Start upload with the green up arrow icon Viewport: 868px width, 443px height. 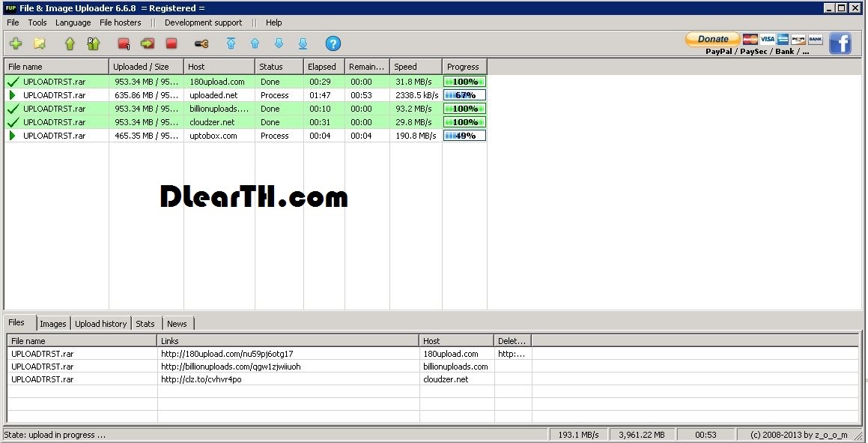[70, 43]
